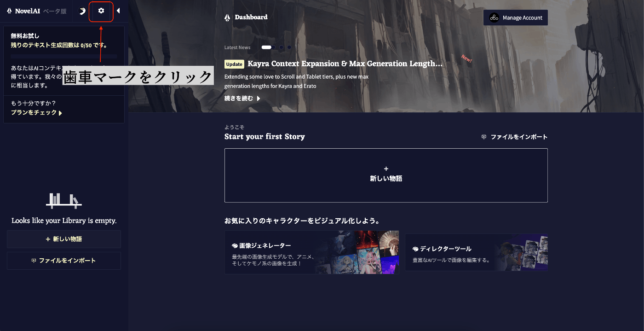Open Kayra Context Expansion news headline
This screenshot has width=644, height=331.
tap(345, 64)
